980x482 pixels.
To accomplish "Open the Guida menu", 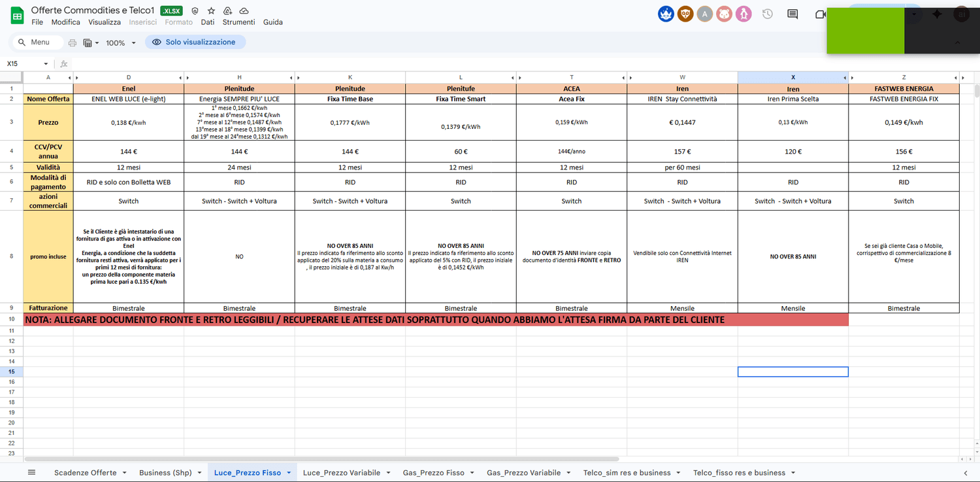I will [x=273, y=22].
